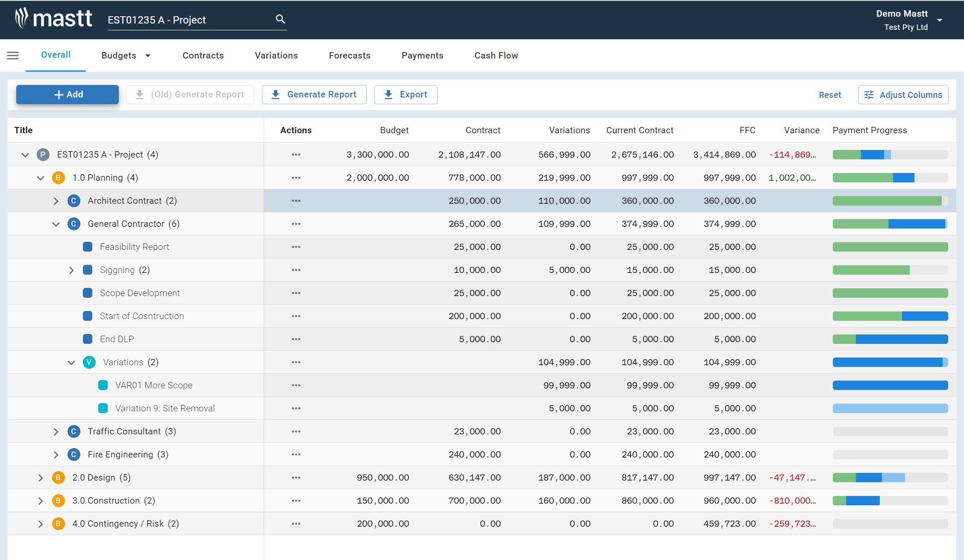Open actions menu for 1.0 Planning
This screenshot has width=964, height=560.
[296, 178]
